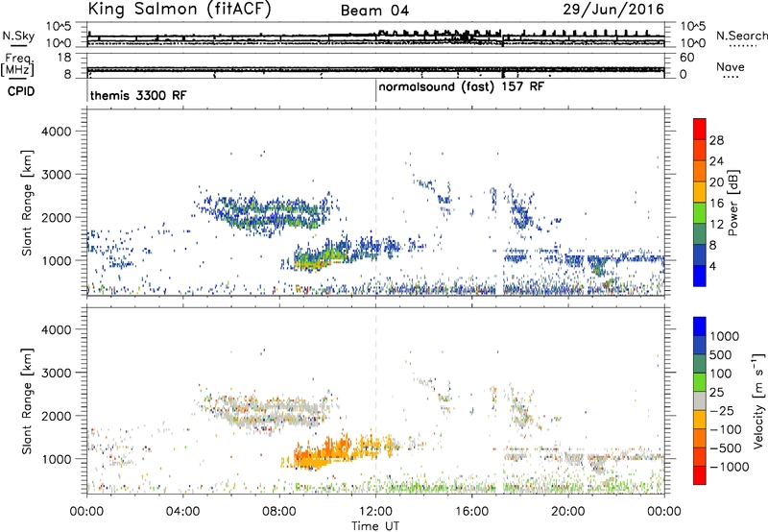Screen dimensions: 768x532
Task: Select the "04:00" time tick label
Action: tap(182, 512)
